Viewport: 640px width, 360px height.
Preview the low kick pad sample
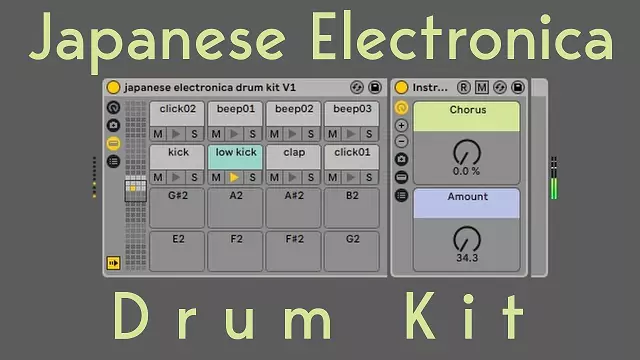click(234, 177)
